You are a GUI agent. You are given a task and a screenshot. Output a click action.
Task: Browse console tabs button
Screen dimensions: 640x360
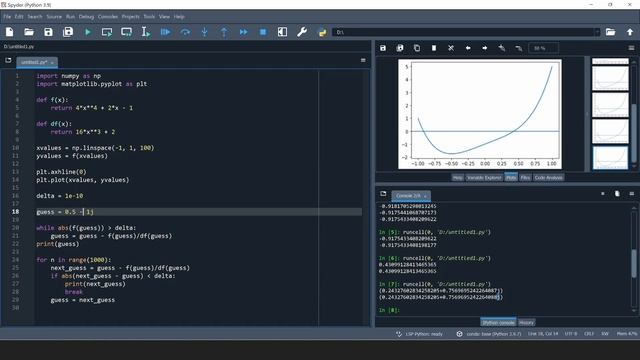tap(383, 194)
